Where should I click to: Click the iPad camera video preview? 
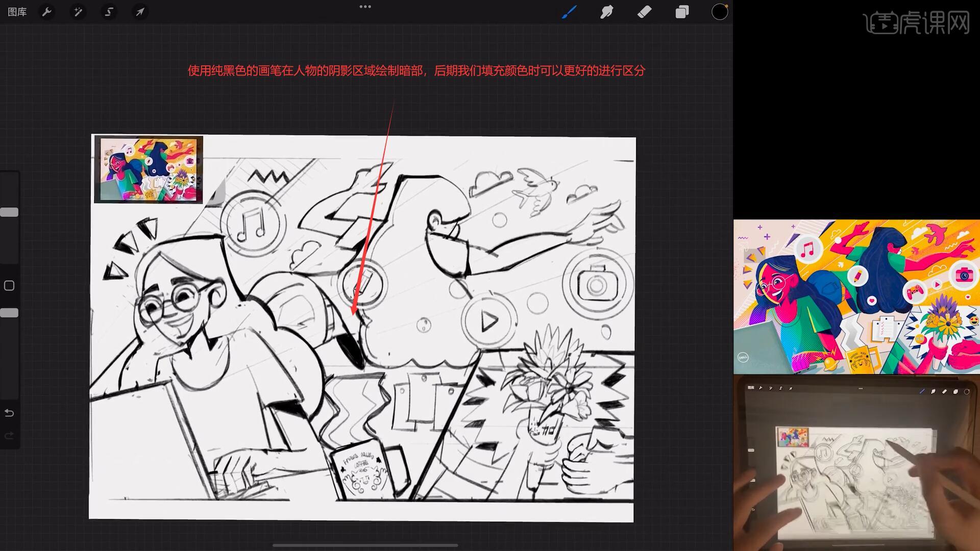856,463
